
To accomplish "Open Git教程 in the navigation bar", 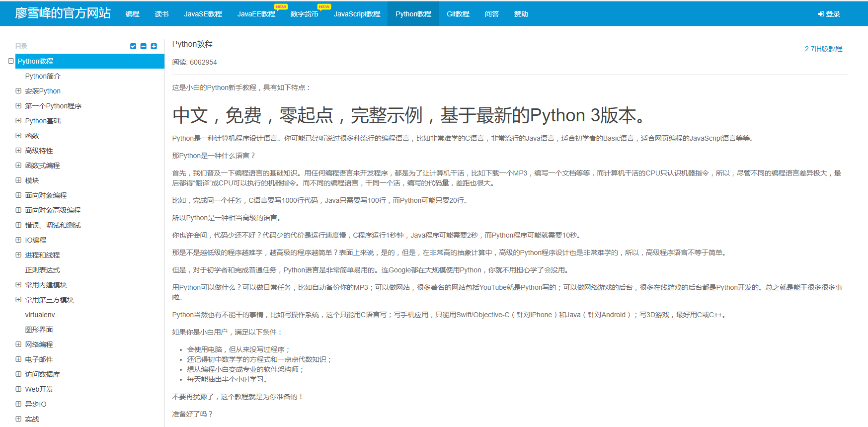I will 458,14.
